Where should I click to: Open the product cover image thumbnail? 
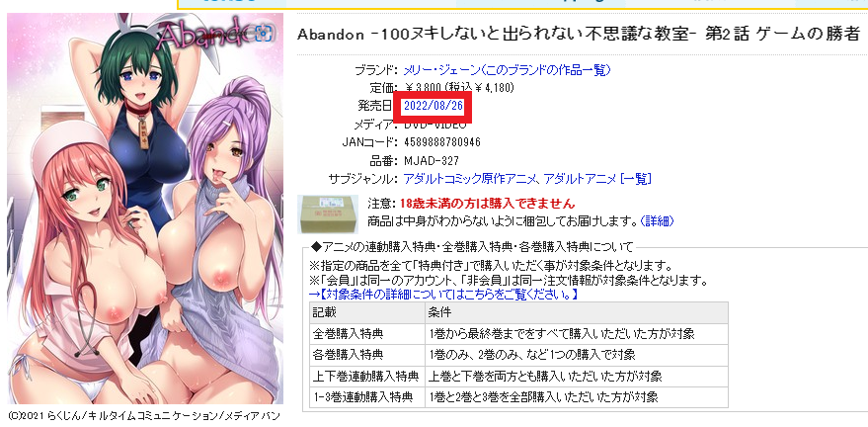click(145, 209)
